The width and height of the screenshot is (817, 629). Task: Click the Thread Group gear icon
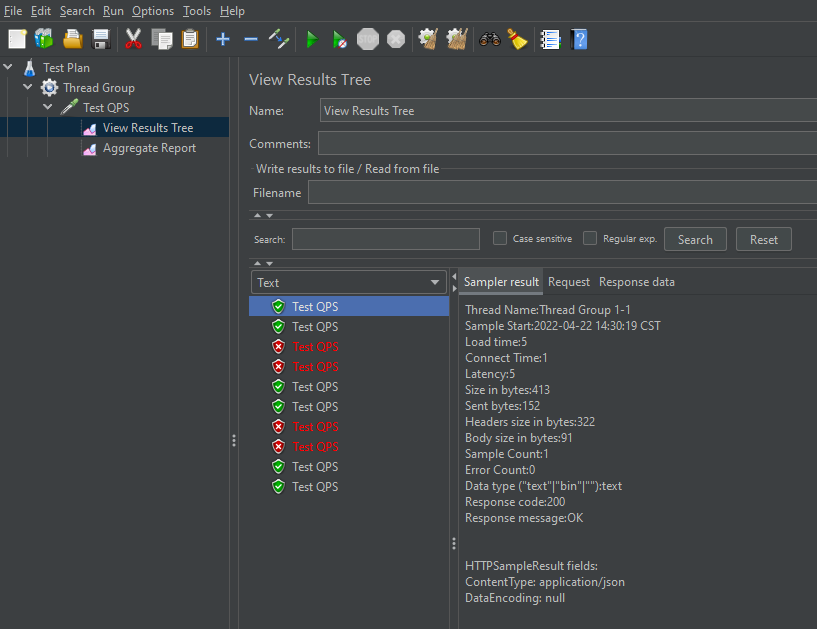point(49,88)
